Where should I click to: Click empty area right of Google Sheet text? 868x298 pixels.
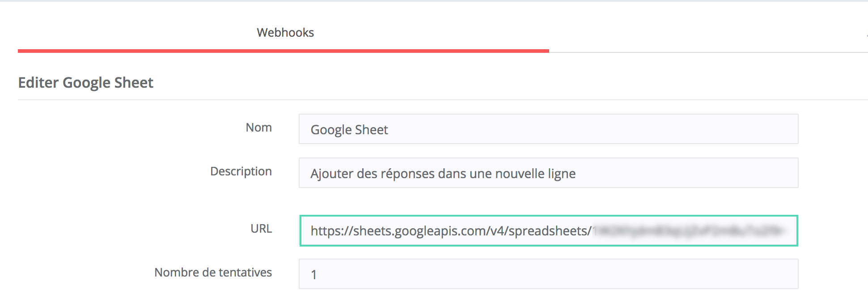[581, 129]
